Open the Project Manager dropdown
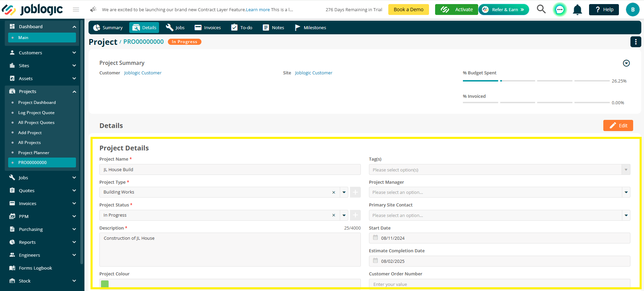Viewport: 644px width, 291px height. (499, 192)
